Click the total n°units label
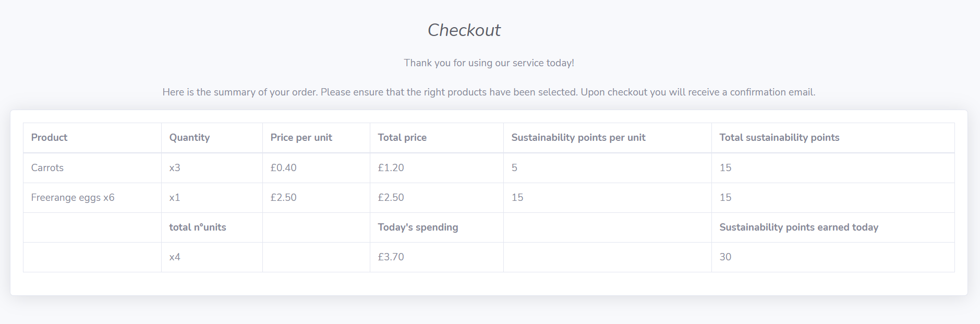Image resolution: width=980 pixels, height=324 pixels. point(198,227)
